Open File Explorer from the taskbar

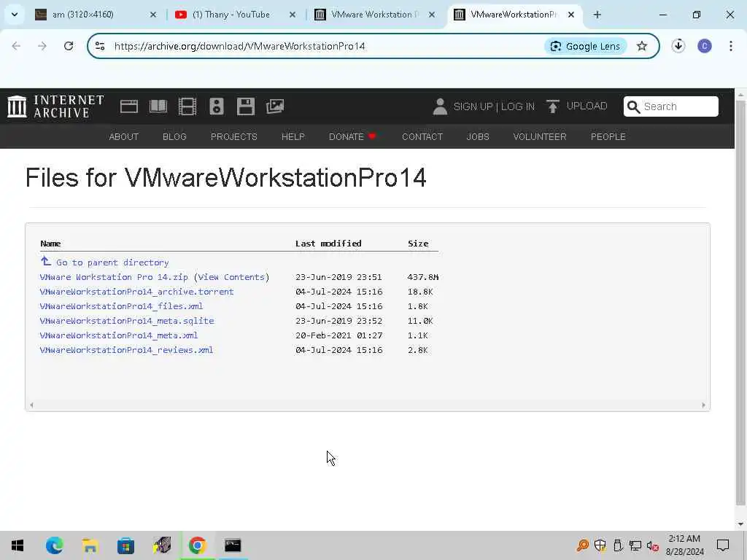[x=90, y=545]
